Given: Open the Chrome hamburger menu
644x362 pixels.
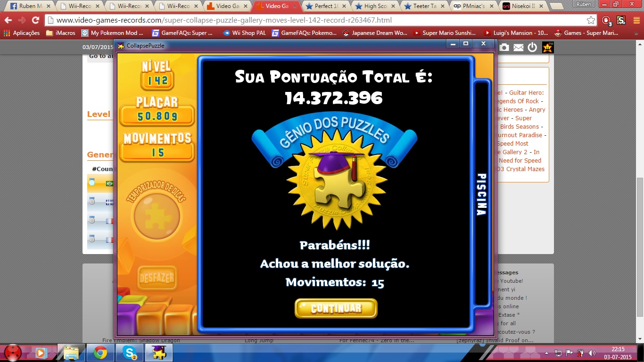Looking at the screenshot, I should (x=636, y=20).
